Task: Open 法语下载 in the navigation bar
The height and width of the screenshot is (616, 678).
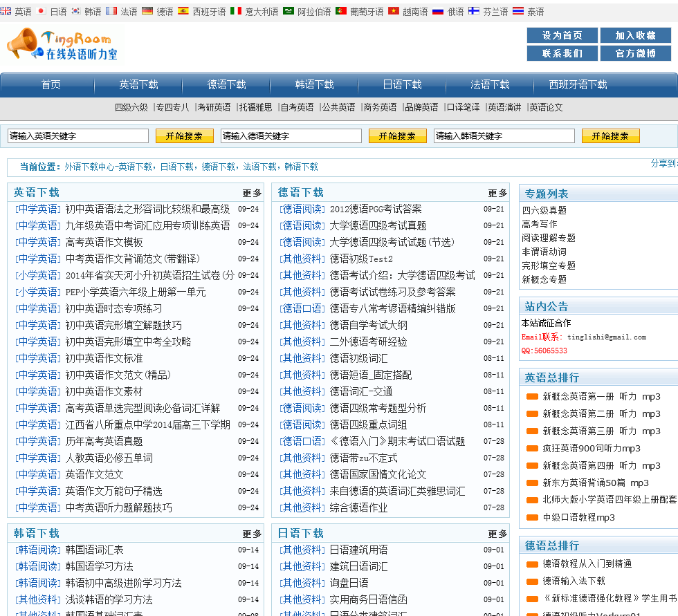Action: pos(490,84)
